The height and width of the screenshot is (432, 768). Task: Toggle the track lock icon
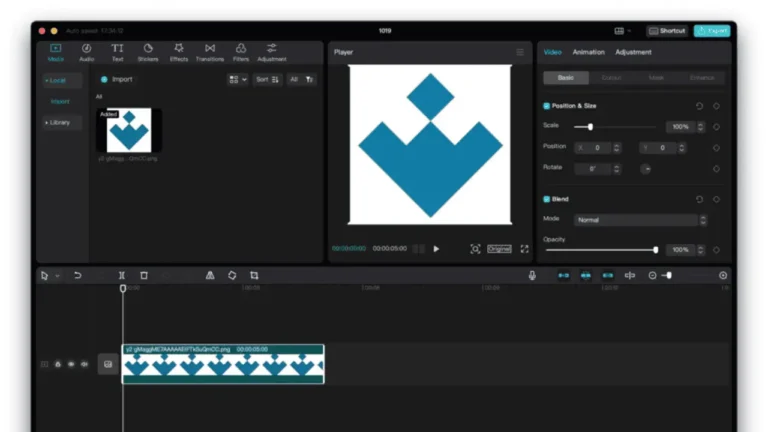(58, 364)
